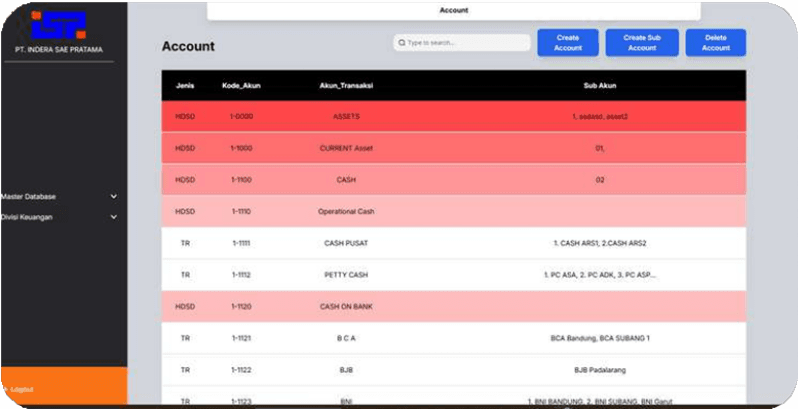798x409 pixels.
Task: Click inside the Type to search field
Action: pos(465,43)
